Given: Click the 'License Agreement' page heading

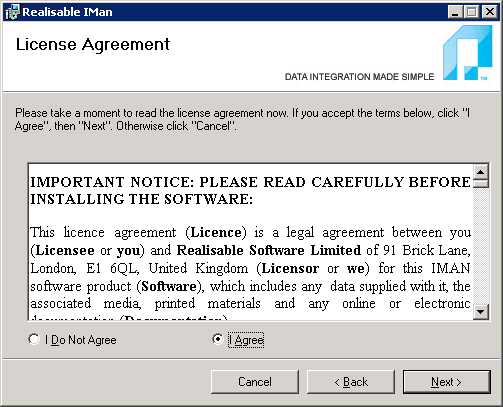Looking at the screenshot, I should (93, 44).
